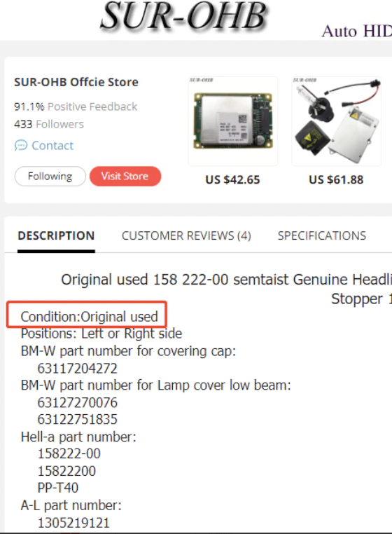Select the DESCRIPTION tab
The width and height of the screenshot is (392, 534).
coord(56,235)
